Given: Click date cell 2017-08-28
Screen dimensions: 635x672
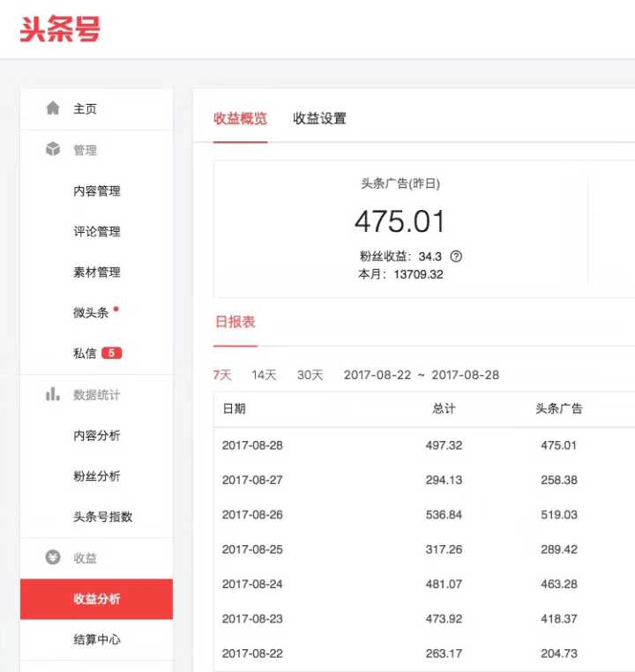Looking at the screenshot, I should [x=252, y=445].
